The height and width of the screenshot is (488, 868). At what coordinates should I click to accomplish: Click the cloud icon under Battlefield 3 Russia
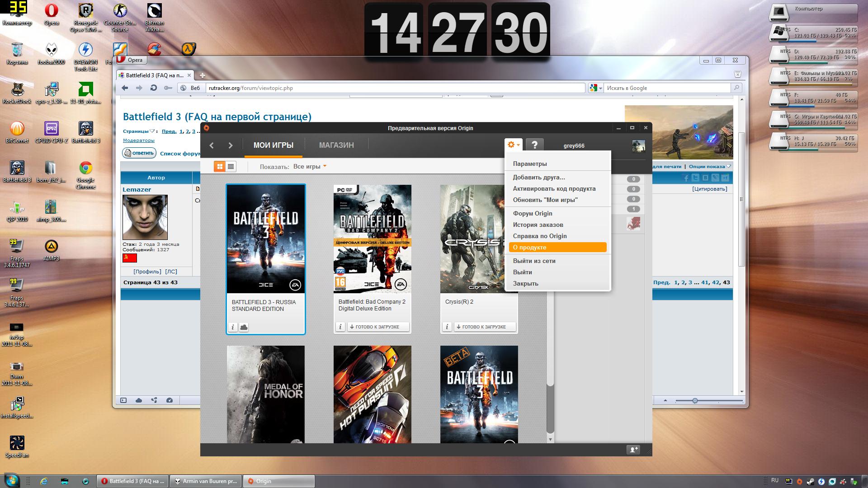click(244, 327)
